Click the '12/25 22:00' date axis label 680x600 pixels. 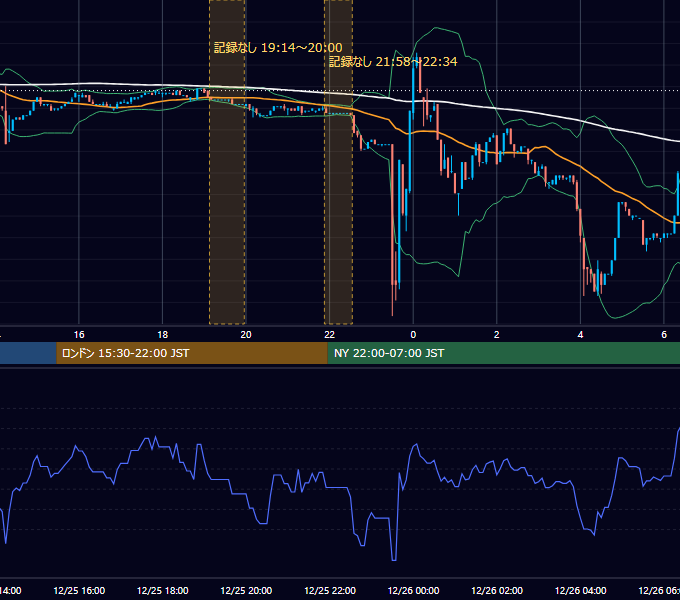click(330, 590)
